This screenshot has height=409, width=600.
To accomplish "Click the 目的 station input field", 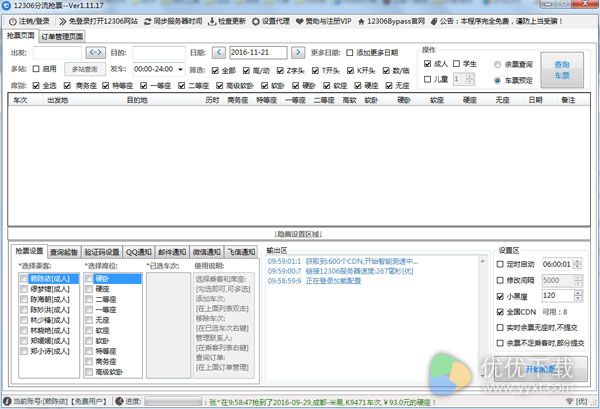I will click(x=159, y=52).
